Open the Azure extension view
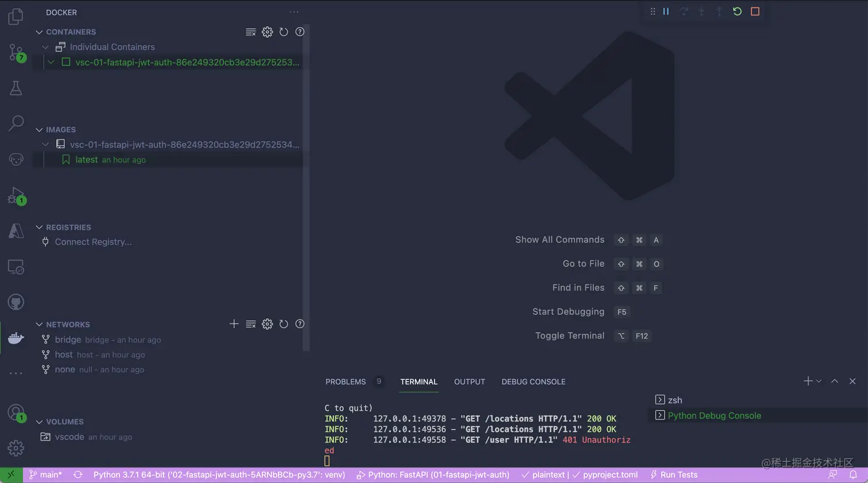Image resolution: width=868 pixels, height=483 pixels. (x=15, y=231)
